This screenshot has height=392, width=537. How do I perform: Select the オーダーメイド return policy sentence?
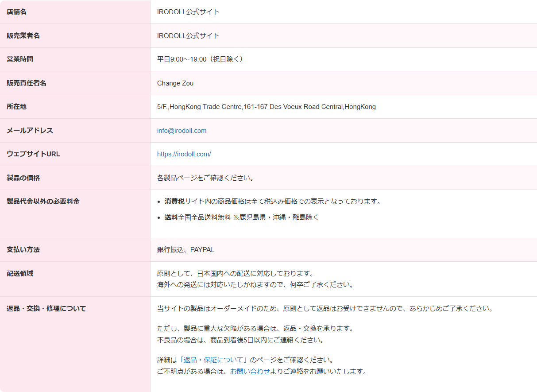(x=325, y=308)
